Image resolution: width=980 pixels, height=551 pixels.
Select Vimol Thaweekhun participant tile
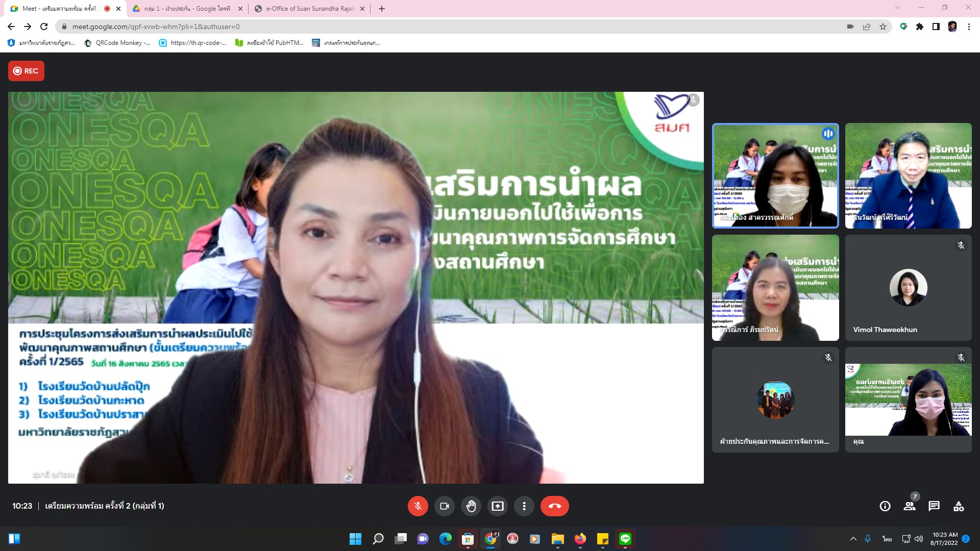[908, 288]
